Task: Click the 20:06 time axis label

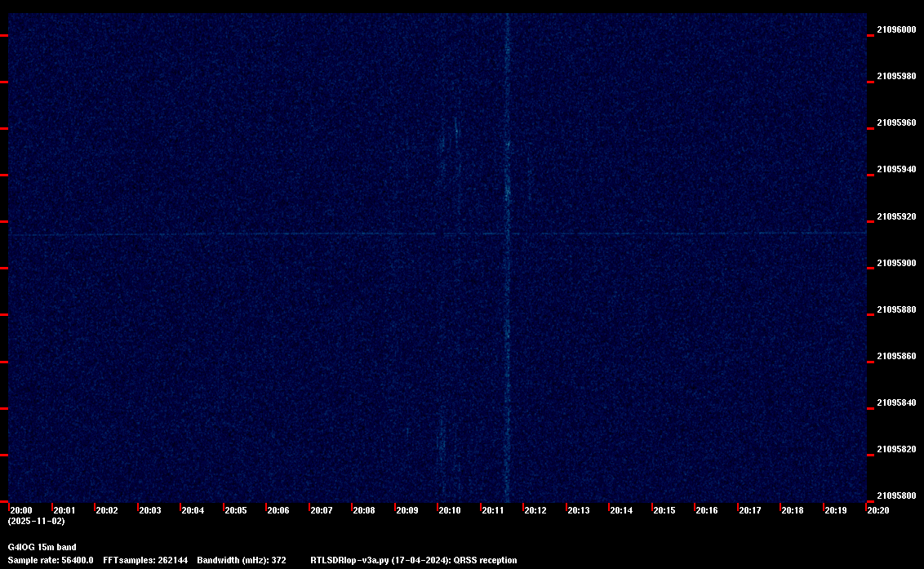Action: click(278, 510)
